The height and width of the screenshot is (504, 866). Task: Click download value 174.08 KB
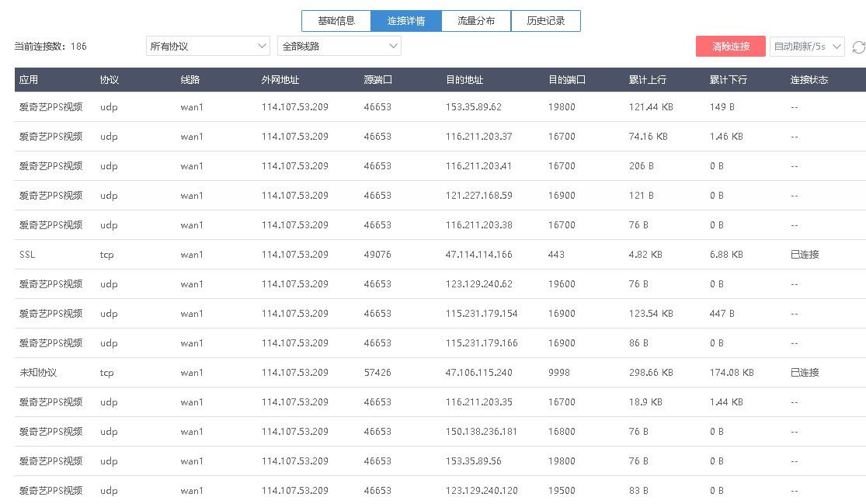coord(731,373)
